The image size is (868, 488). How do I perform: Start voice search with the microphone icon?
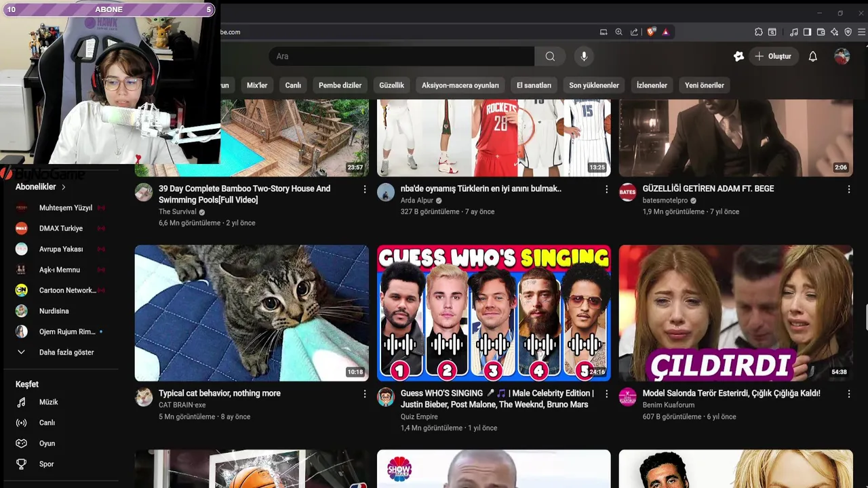(x=584, y=56)
